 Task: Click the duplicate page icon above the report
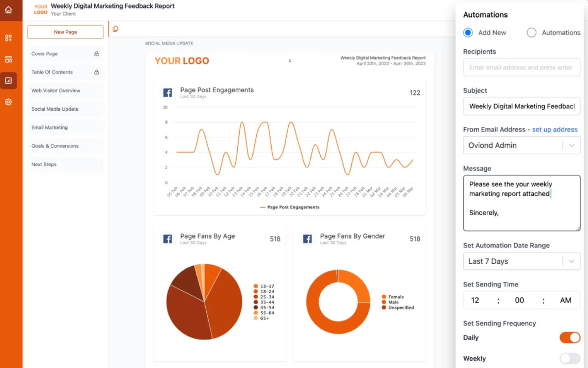coord(115,29)
